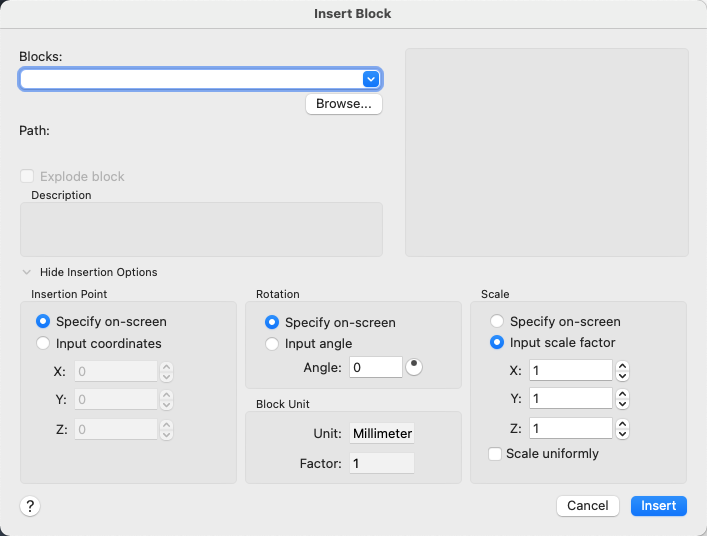Select Specify on-screen for insertion point

point(43,322)
